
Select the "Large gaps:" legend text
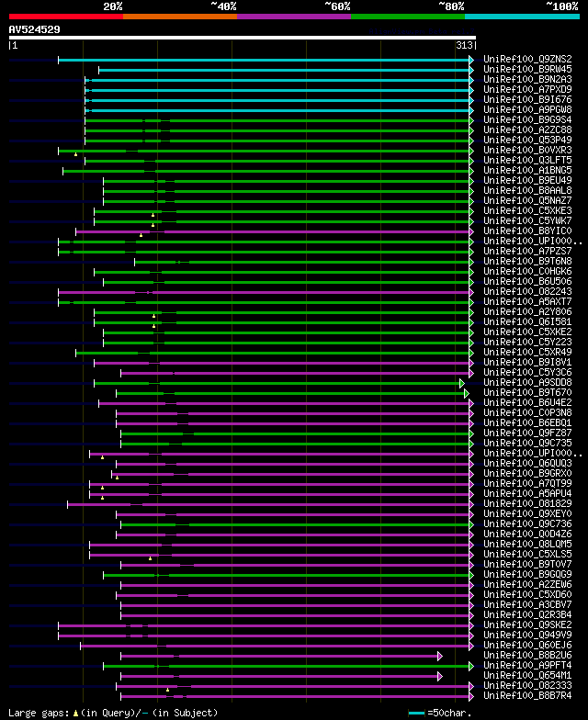click(x=39, y=713)
